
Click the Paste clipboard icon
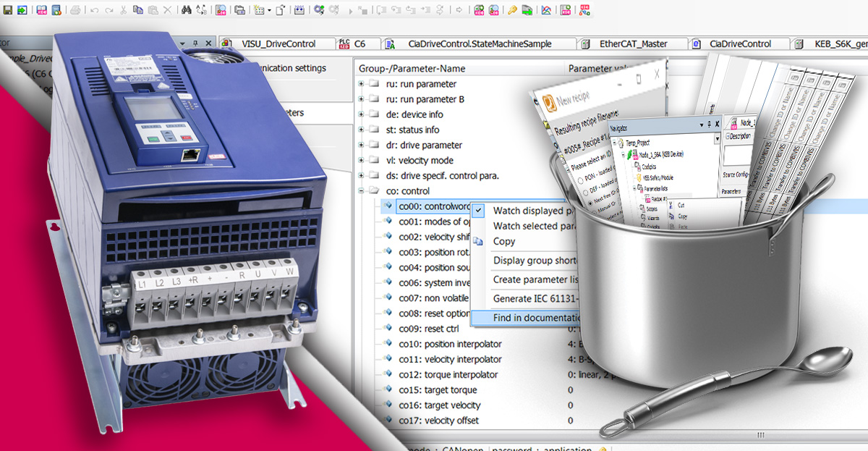coord(153,10)
